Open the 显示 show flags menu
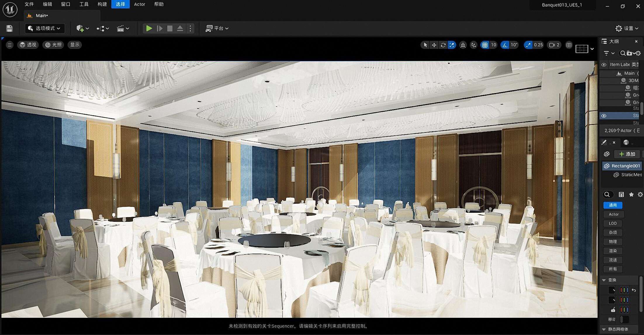Screen dimensions: 644x335 [75, 45]
